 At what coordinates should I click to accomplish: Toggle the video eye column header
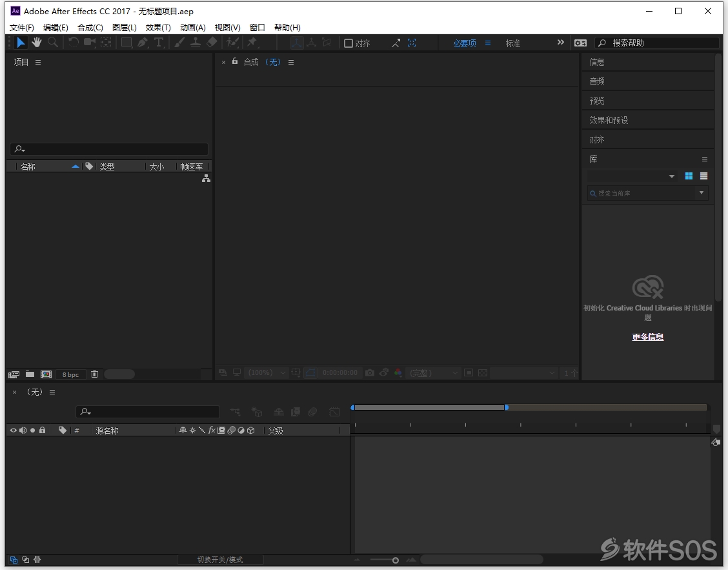(x=13, y=431)
